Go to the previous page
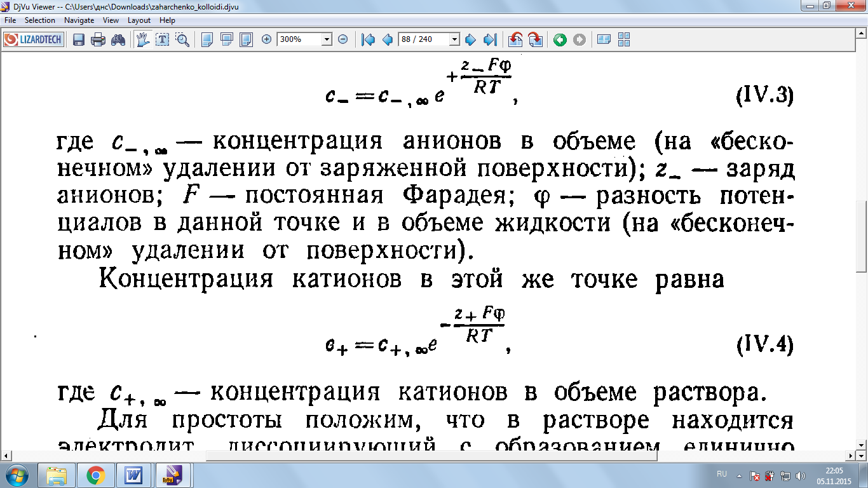Screen dimensions: 868x488 click(x=388, y=39)
